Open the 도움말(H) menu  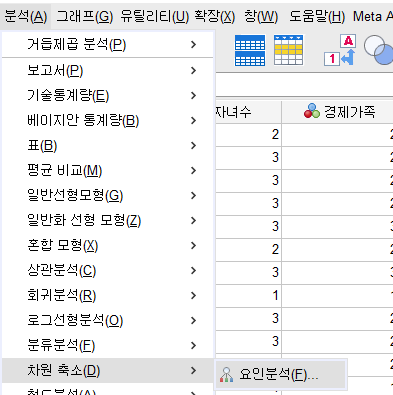[317, 16]
